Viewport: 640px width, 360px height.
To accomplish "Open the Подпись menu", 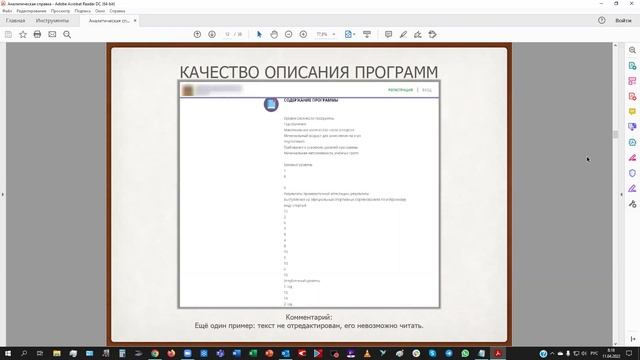I will pyautogui.click(x=82, y=11).
